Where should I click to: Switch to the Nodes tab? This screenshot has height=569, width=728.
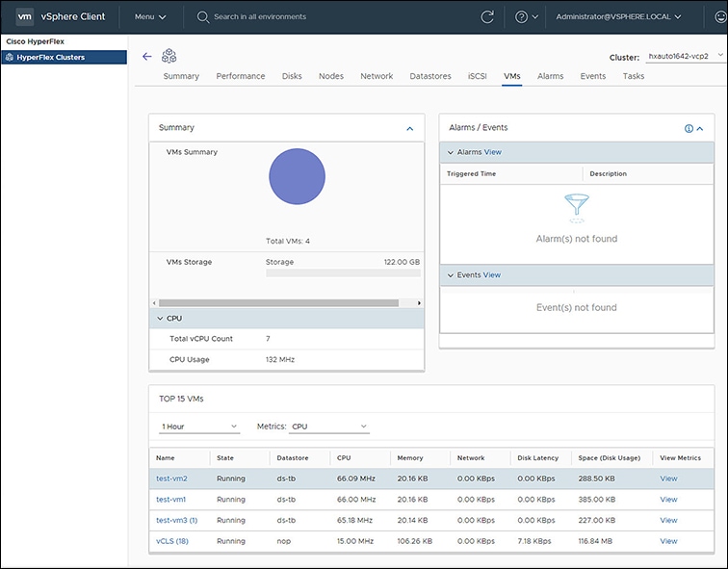pyautogui.click(x=331, y=76)
